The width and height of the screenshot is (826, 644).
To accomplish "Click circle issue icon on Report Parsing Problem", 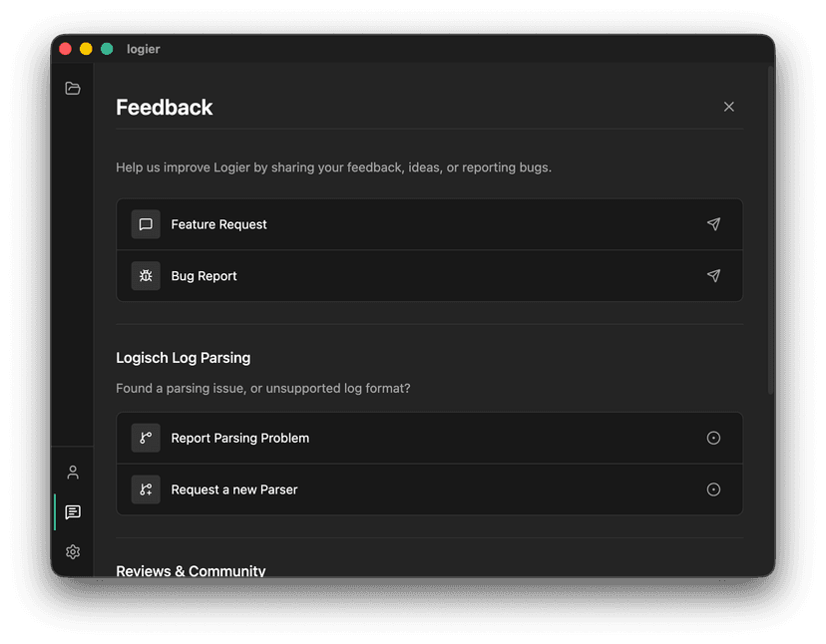I will click(x=713, y=438).
